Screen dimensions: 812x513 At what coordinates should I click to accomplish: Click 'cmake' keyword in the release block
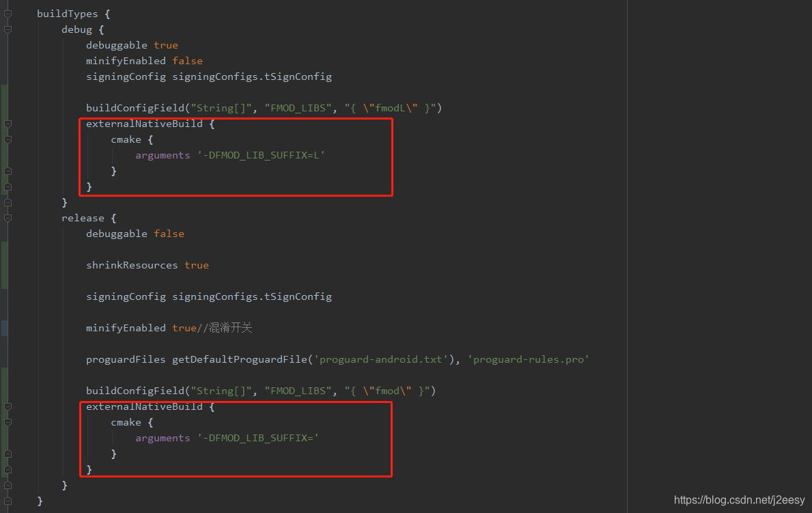126,422
